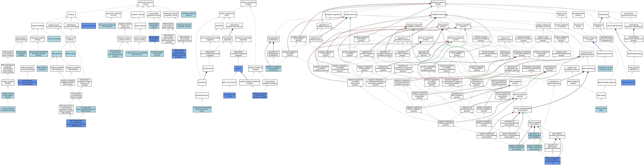Click the base-excision repair node
This screenshot has height=165, width=644.
[x=601, y=109]
